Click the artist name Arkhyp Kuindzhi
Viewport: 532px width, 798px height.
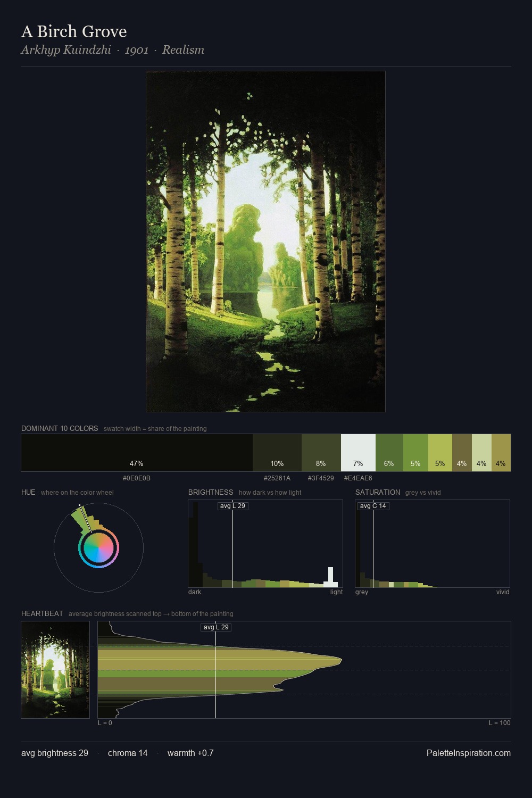pos(66,49)
